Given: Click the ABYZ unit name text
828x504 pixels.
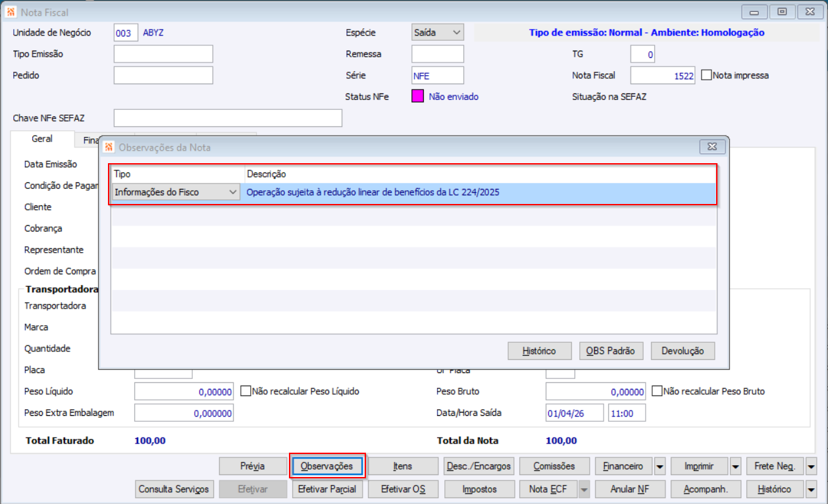Looking at the screenshot, I should pos(153,32).
